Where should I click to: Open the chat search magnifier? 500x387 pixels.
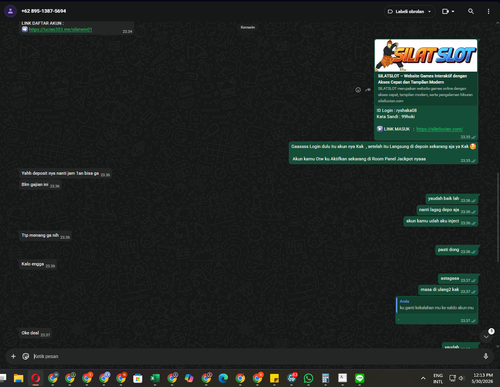pyautogui.click(x=471, y=11)
